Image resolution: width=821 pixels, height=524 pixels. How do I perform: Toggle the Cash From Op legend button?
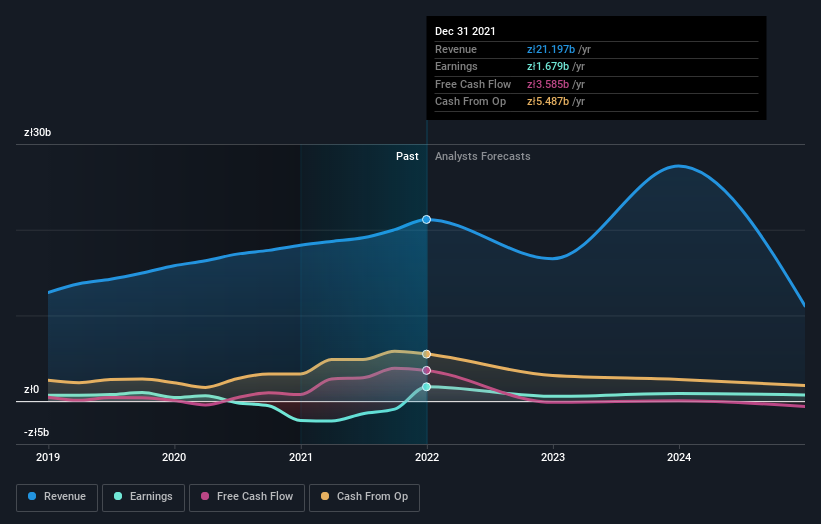[x=364, y=497]
